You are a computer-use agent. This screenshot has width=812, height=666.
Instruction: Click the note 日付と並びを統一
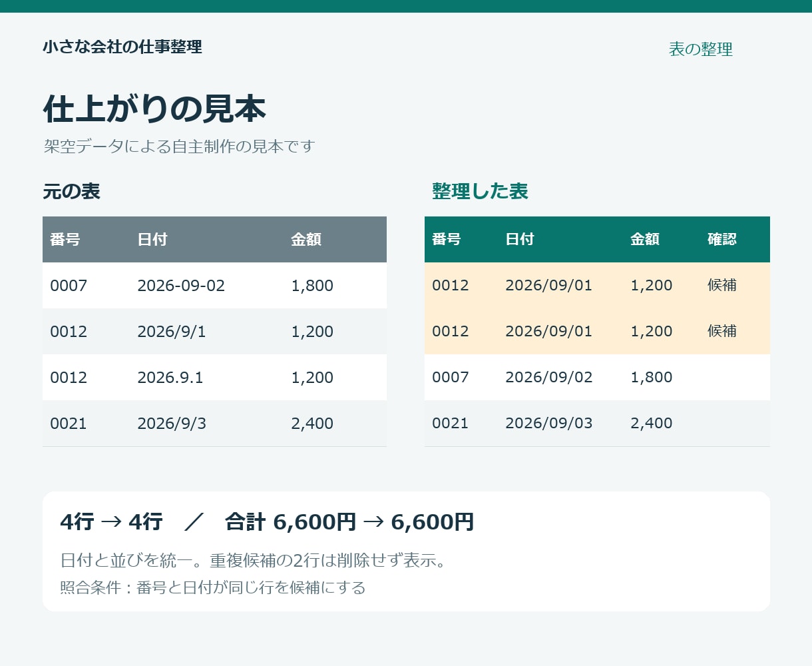[x=253, y=561]
